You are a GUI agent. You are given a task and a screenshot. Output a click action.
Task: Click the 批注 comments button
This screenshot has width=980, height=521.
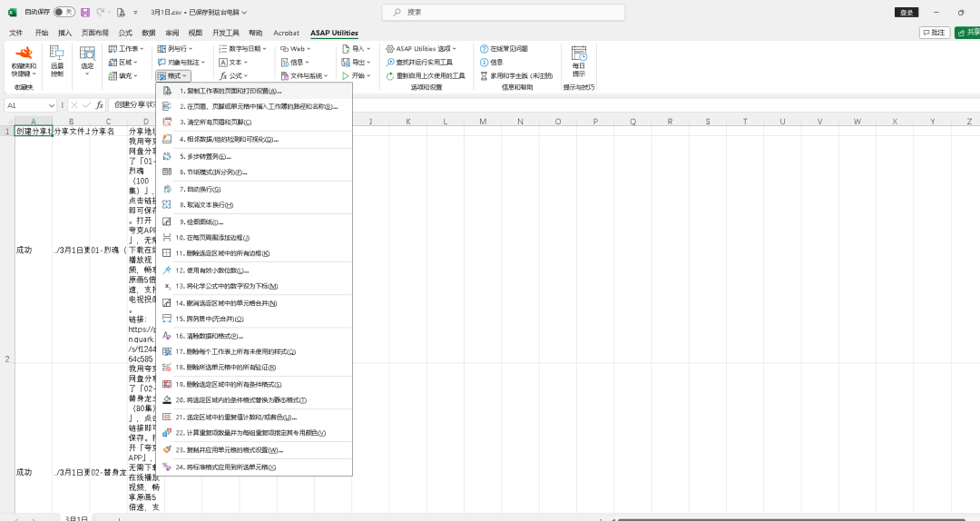[x=935, y=33]
